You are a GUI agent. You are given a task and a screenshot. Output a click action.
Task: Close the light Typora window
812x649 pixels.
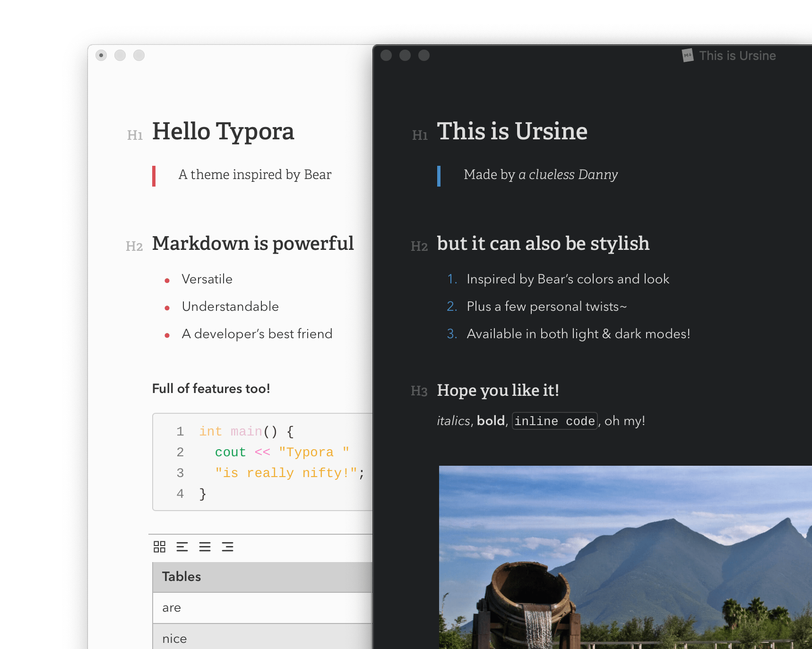(x=101, y=55)
